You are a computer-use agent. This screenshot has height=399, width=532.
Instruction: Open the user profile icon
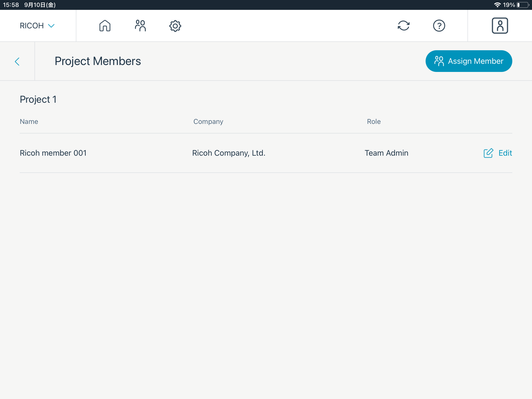coord(500,26)
